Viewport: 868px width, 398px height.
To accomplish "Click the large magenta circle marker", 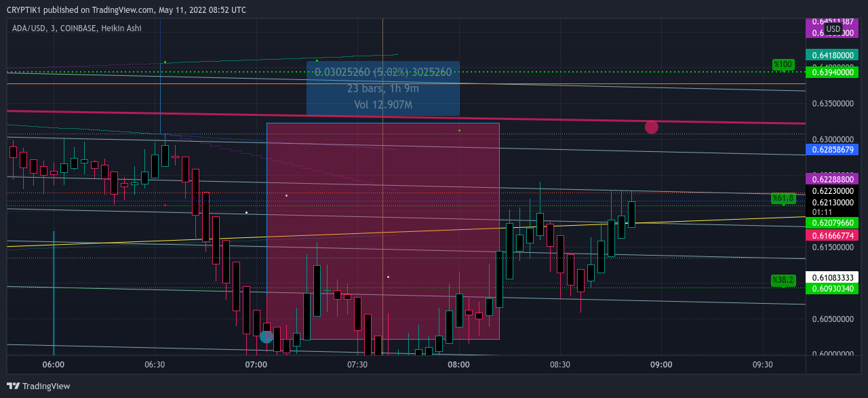I will point(651,127).
